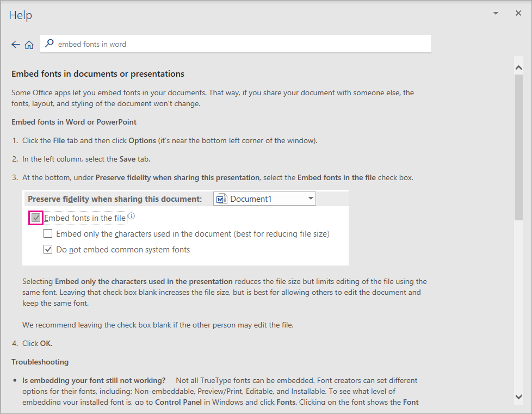Click the magnifier search icon
The width and height of the screenshot is (532, 414).
(49, 44)
